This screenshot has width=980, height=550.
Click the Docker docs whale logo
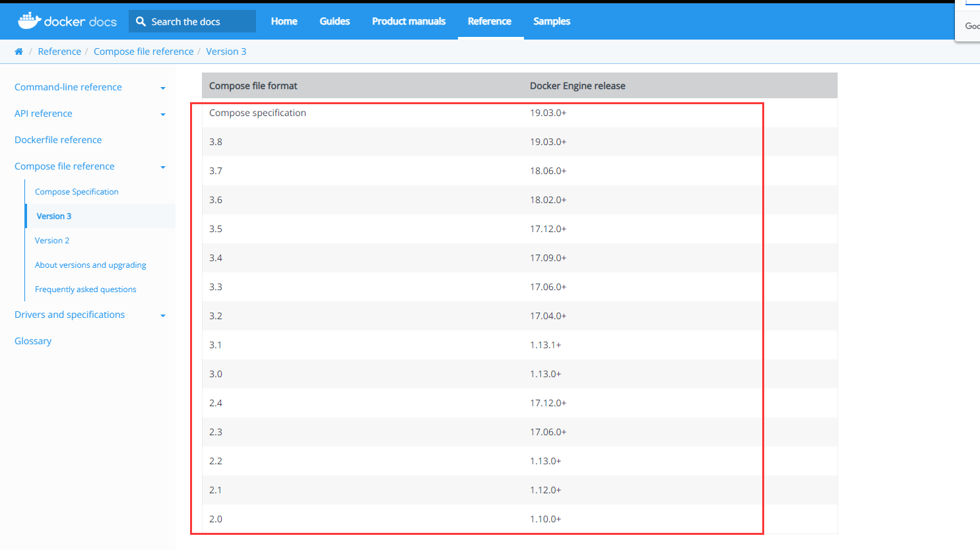pos(30,20)
